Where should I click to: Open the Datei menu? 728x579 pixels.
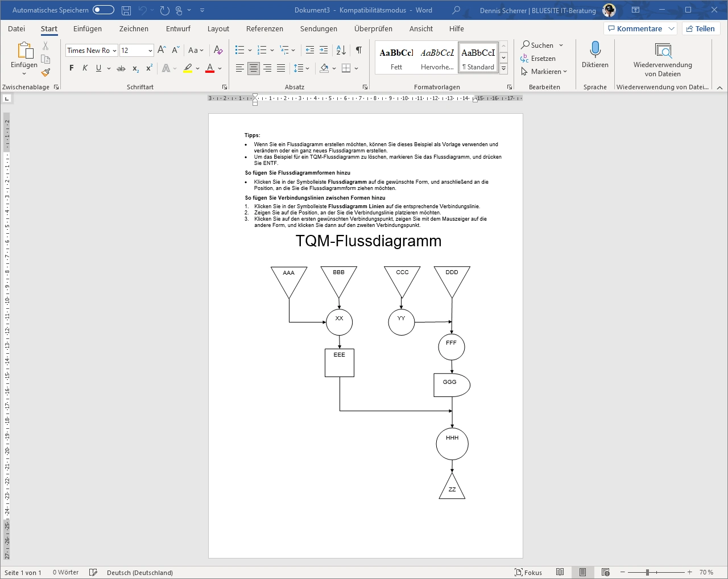point(16,28)
